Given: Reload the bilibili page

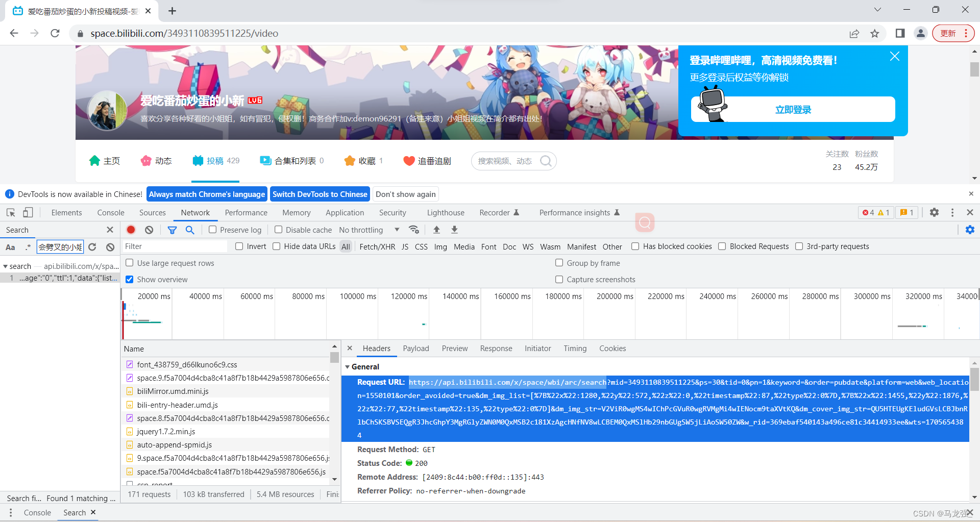Looking at the screenshot, I should [55, 33].
